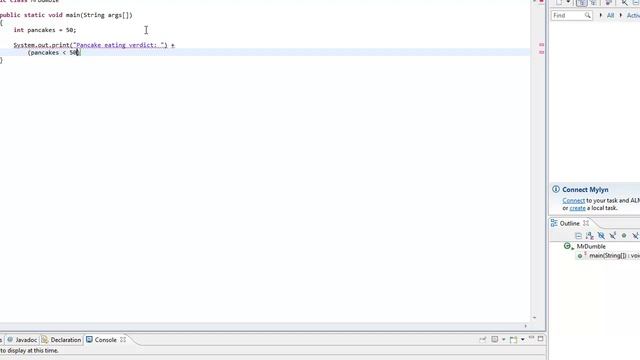Image resolution: width=640 pixels, height=360 pixels.
Task: Select MrDumble class in Outline
Action: (x=591, y=246)
